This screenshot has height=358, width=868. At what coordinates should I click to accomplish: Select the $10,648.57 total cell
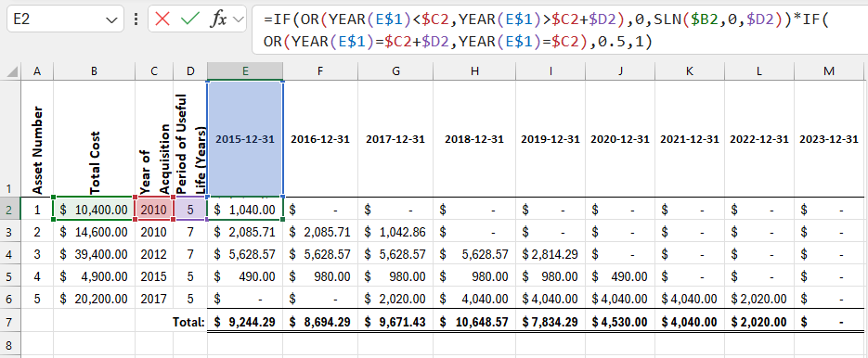474,321
